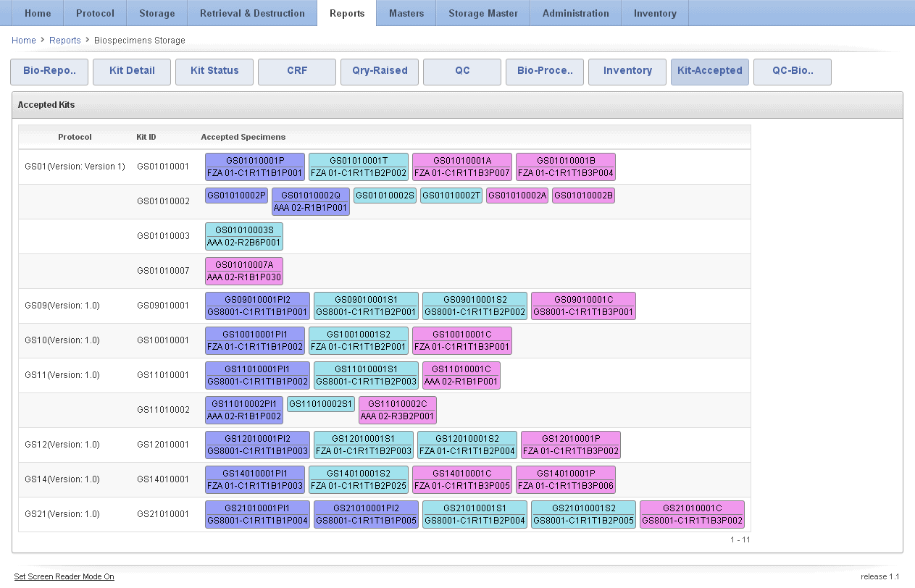
Task: Click the Home breadcrumb link
Action: coord(24,41)
